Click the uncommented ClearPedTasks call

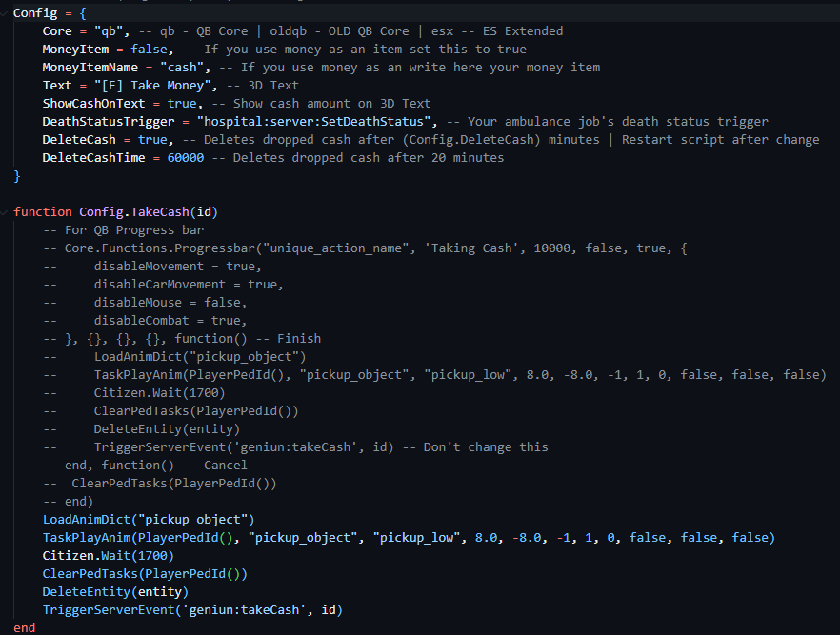point(145,574)
